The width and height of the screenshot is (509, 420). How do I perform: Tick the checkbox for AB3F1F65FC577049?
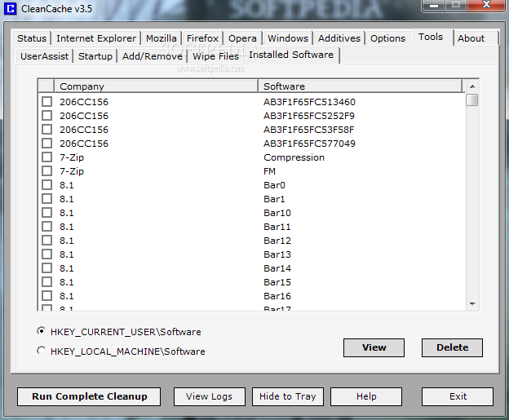coord(46,144)
